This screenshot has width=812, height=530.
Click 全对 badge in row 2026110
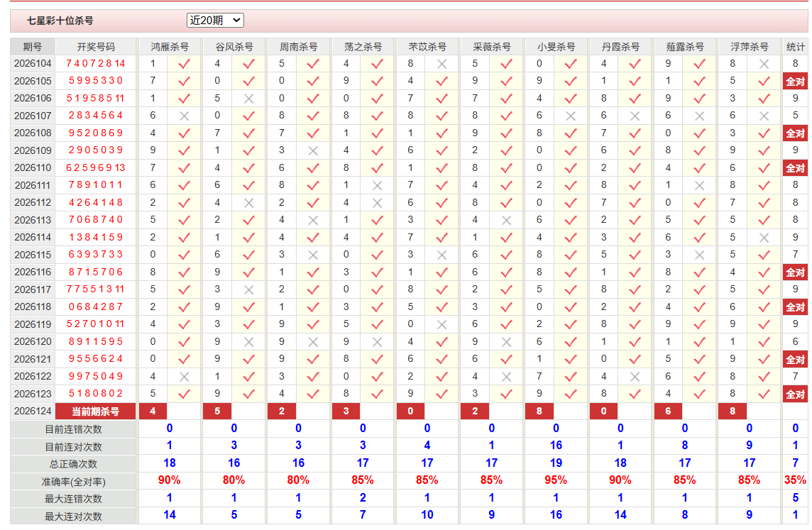coord(796,167)
